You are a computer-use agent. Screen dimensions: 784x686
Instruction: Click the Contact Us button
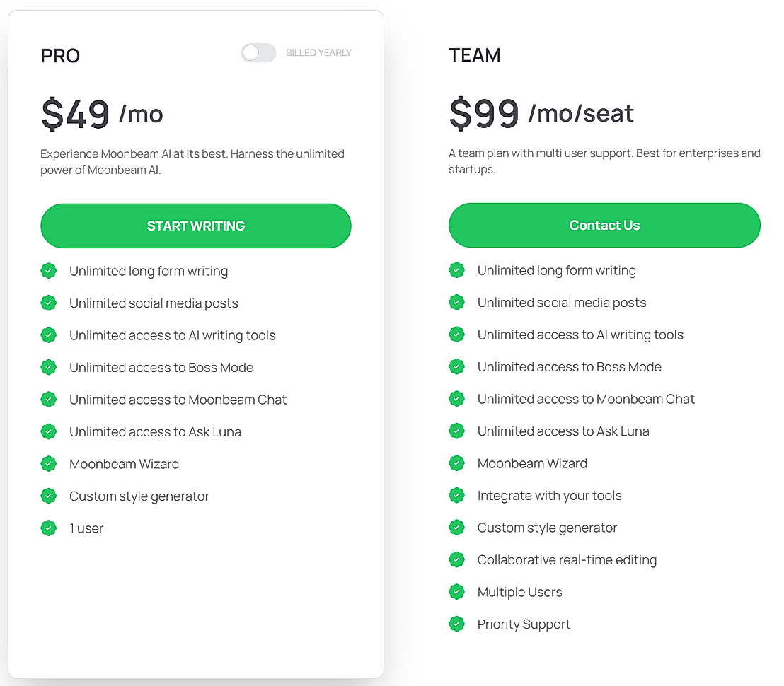click(x=604, y=225)
